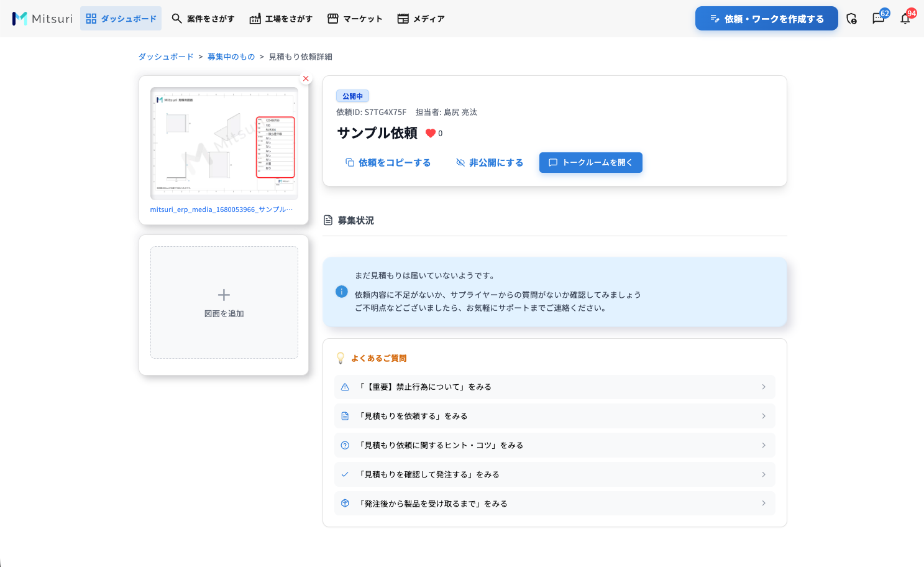Screen dimensions: 924x567
Task: Click chevron on 禁止行為について row
Action: point(764,387)
